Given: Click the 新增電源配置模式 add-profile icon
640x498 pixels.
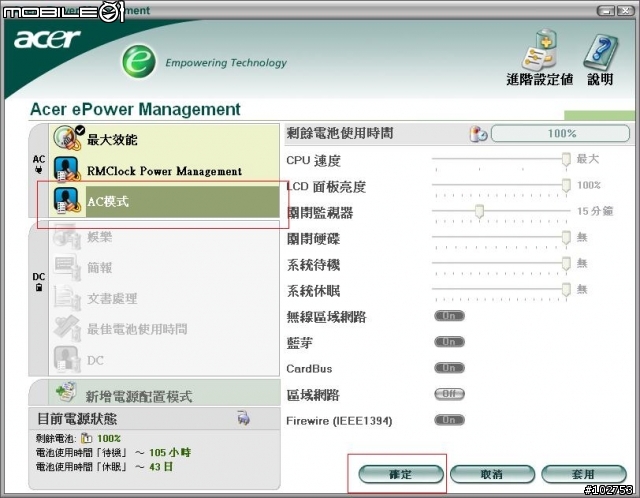Looking at the screenshot, I should pyautogui.click(x=66, y=392).
